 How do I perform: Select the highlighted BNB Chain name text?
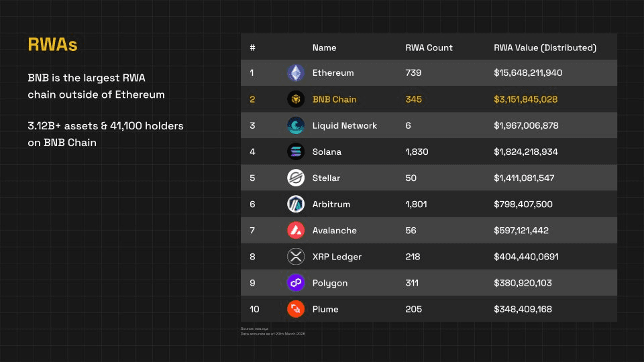point(334,99)
